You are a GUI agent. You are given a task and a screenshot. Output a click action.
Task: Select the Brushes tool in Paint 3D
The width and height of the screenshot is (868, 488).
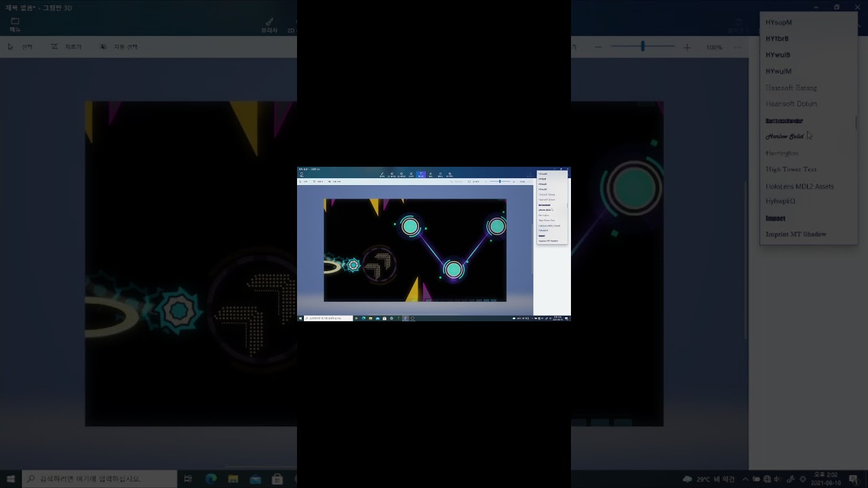pyautogui.click(x=382, y=174)
